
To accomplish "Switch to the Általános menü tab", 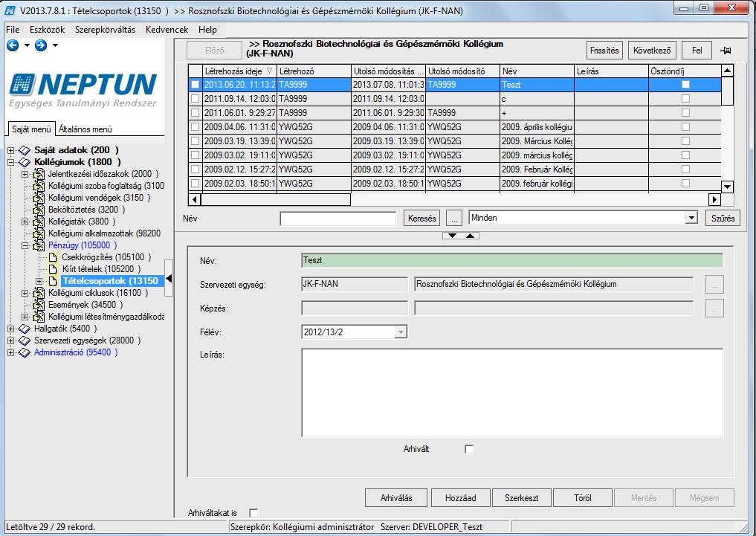I will [85, 129].
